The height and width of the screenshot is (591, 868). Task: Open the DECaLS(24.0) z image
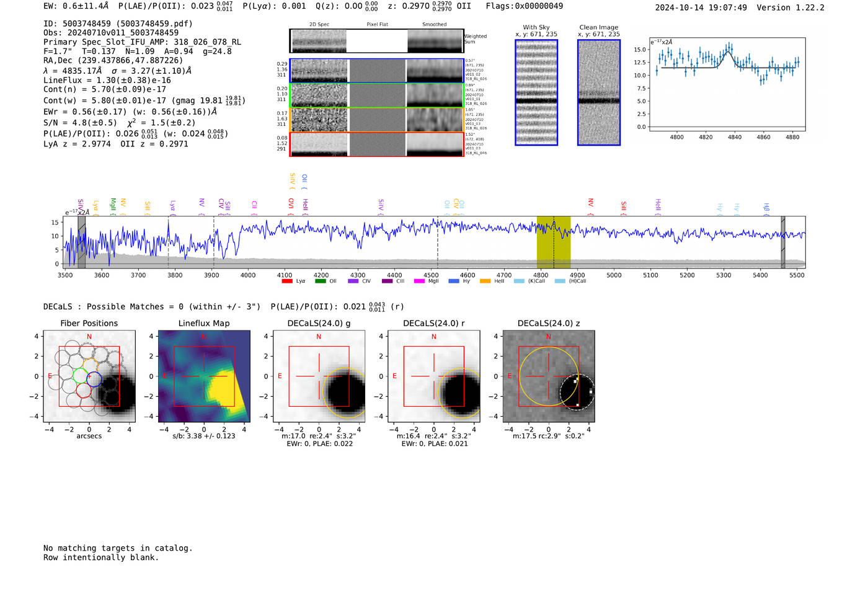pyautogui.click(x=549, y=376)
